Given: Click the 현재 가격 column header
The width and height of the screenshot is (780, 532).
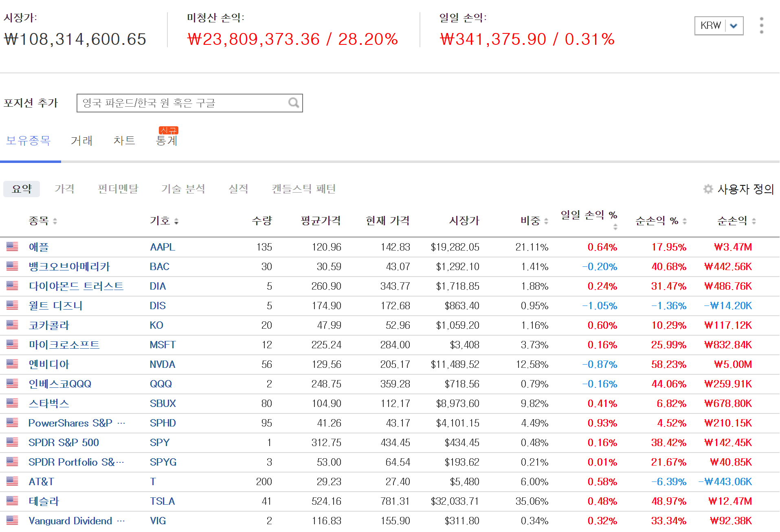Looking at the screenshot, I should pos(388,221).
